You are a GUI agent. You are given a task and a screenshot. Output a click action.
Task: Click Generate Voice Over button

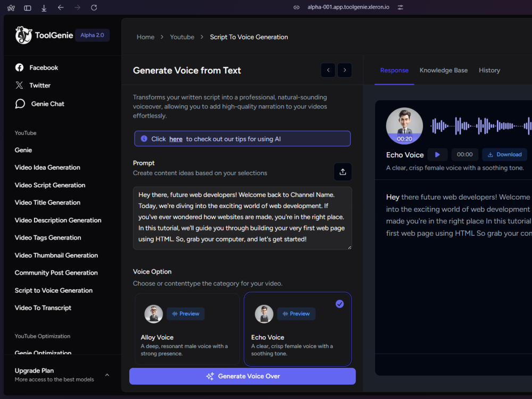pos(242,376)
